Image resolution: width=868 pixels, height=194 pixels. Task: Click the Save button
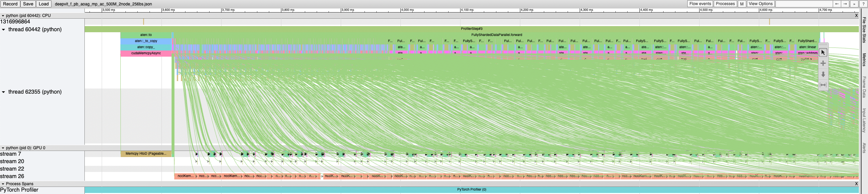[28, 4]
